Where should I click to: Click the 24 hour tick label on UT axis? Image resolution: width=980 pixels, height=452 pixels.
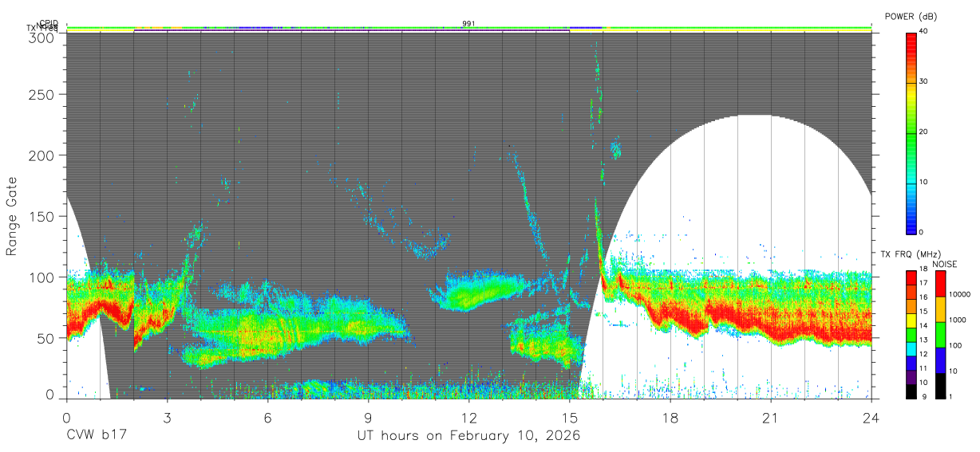coord(871,417)
